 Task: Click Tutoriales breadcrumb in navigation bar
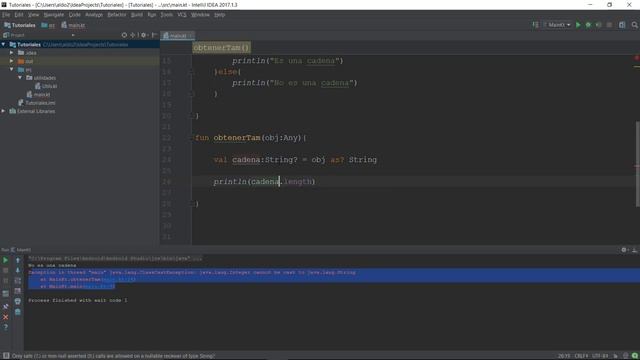pyautogui.click(x=20, y=25)
